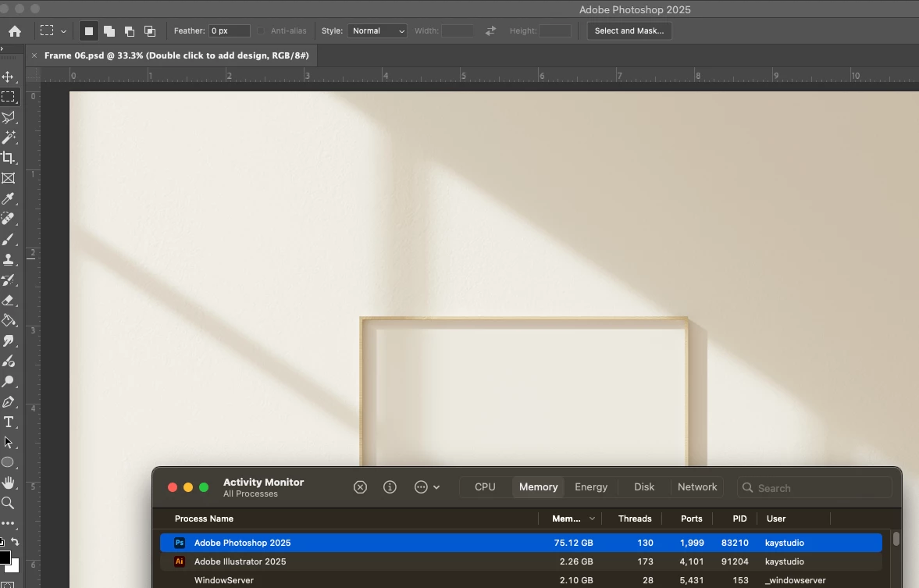Click the Select and Mask button

[629, 31]
